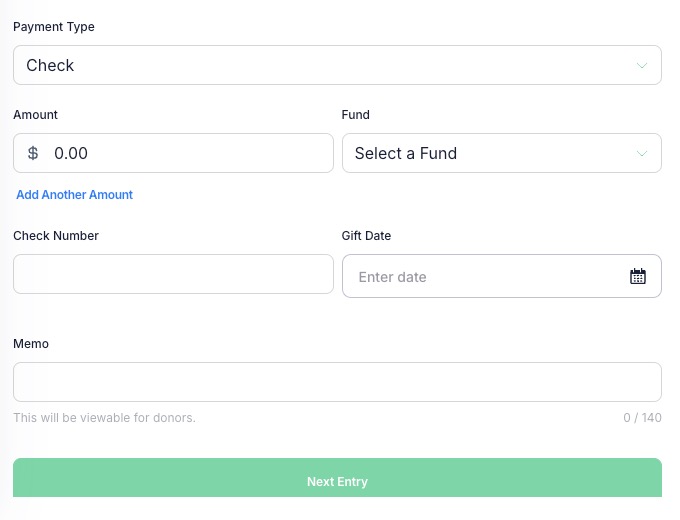
Task: Focus the Check Number text box
Action: [173, 274]
